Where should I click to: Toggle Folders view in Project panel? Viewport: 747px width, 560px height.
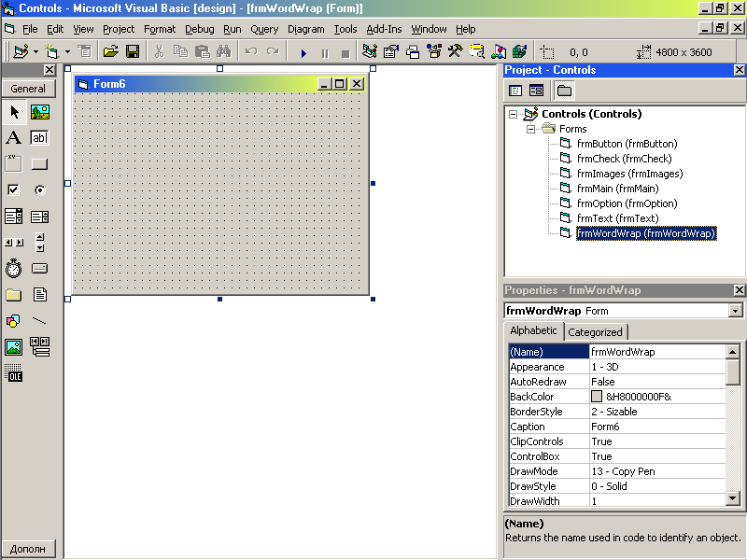[x=565, y=91]
